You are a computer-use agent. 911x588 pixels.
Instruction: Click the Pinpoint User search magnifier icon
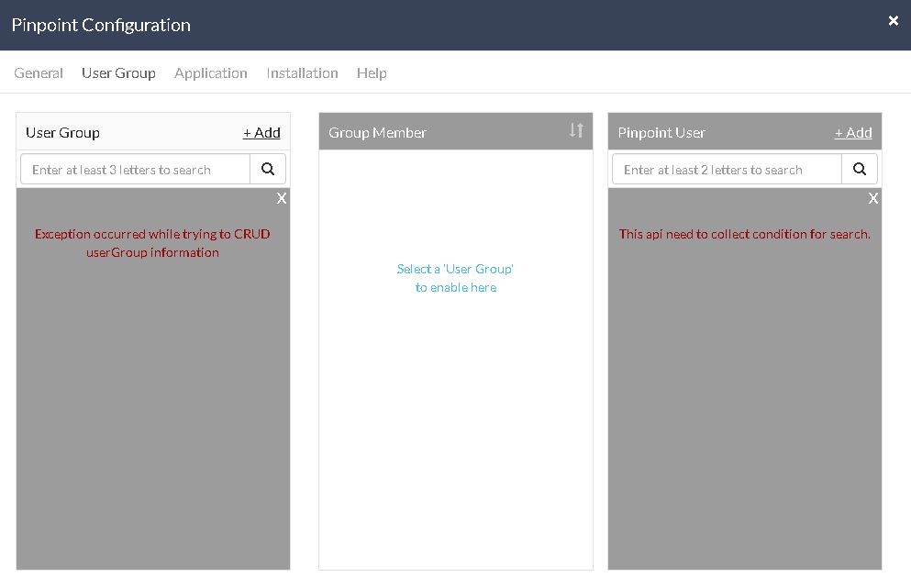(x=860, y=169)
